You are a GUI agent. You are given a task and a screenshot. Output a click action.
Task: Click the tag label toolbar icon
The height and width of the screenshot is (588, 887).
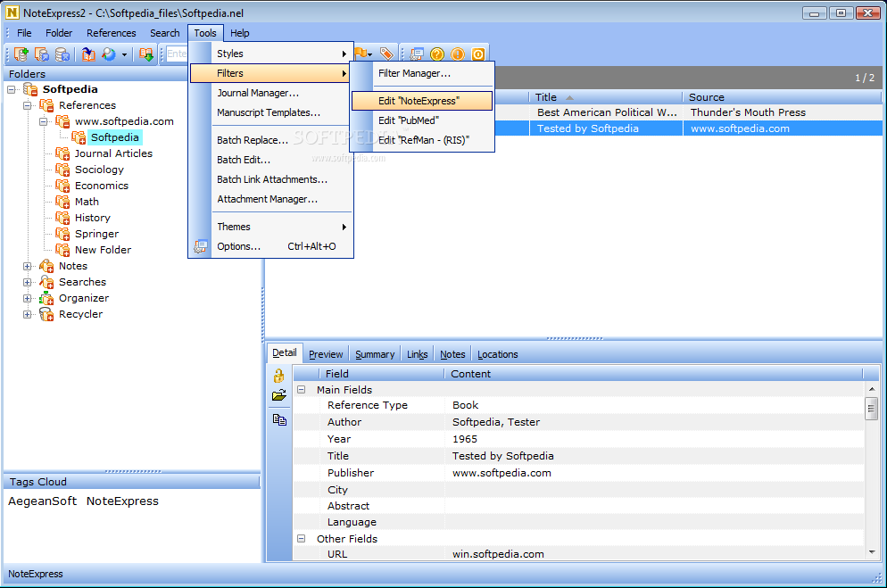pyautogui.click(x=386, y=54)
